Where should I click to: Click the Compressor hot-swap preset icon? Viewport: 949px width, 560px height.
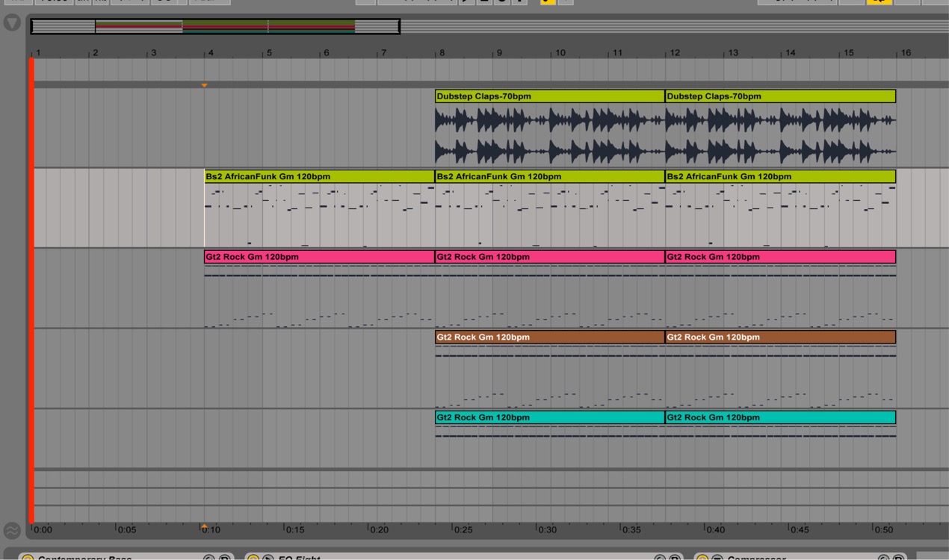point(884,557)
